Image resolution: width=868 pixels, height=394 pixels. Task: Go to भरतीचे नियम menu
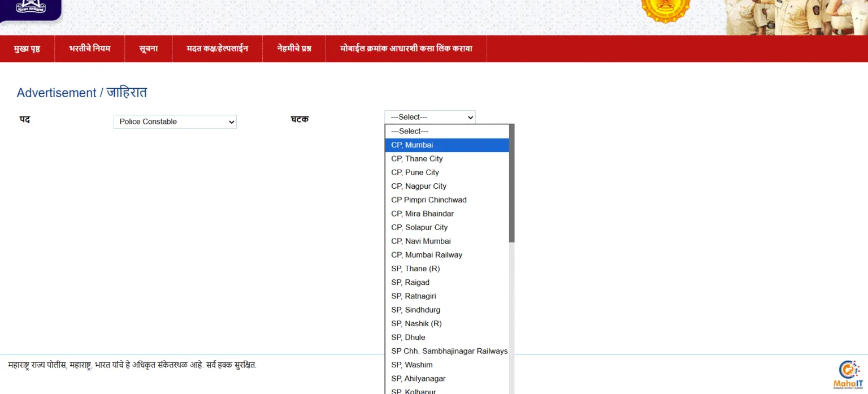click(90, 49)
